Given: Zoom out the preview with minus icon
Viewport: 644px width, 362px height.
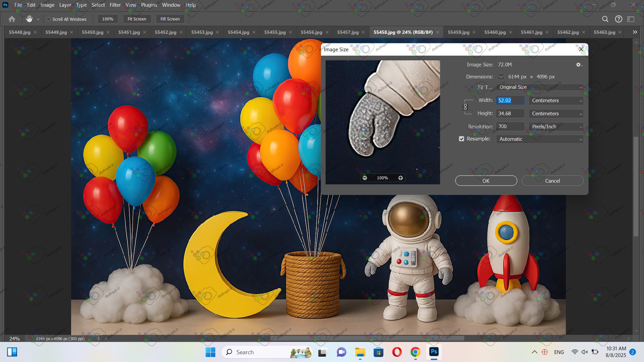Looking at the screenshot, I should click(x=365, y=178).
